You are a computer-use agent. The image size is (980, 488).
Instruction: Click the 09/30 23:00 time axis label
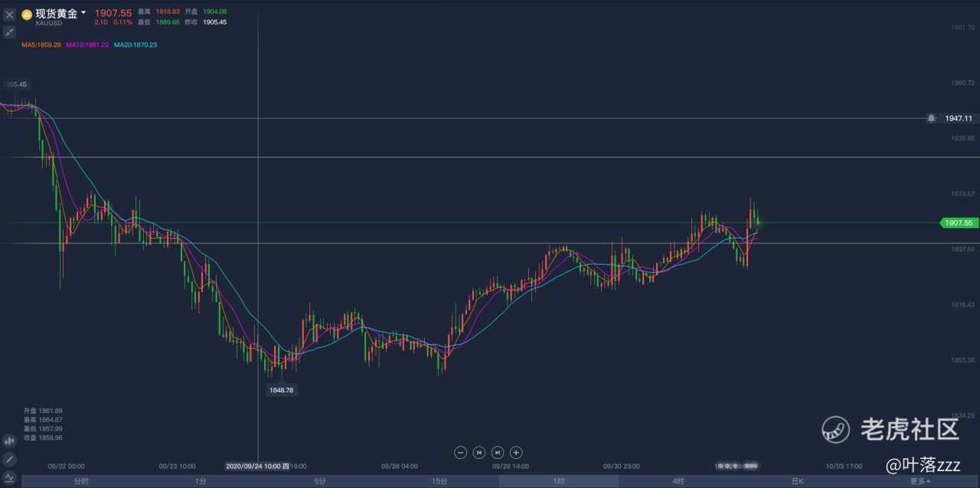point(622,465)
